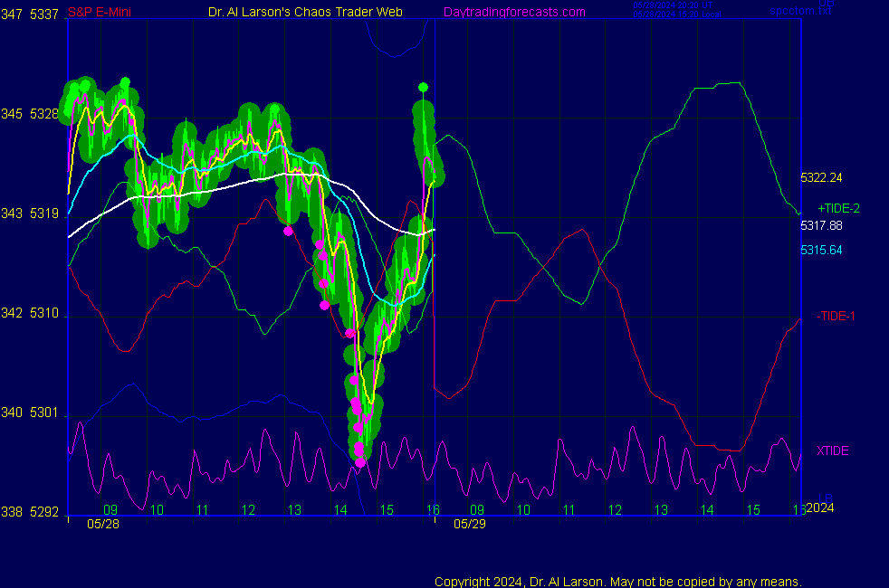Select the "347 5337" price axis label
The image size is (889, 588).
[30, 14]
